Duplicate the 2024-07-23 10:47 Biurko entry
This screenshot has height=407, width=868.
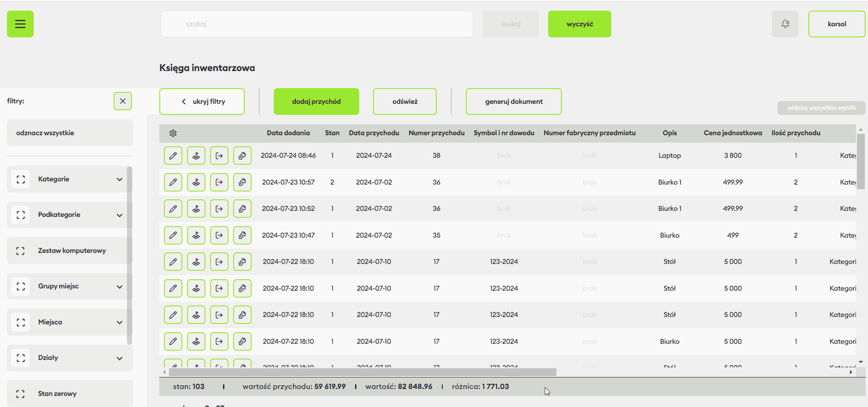coord(242,235)
